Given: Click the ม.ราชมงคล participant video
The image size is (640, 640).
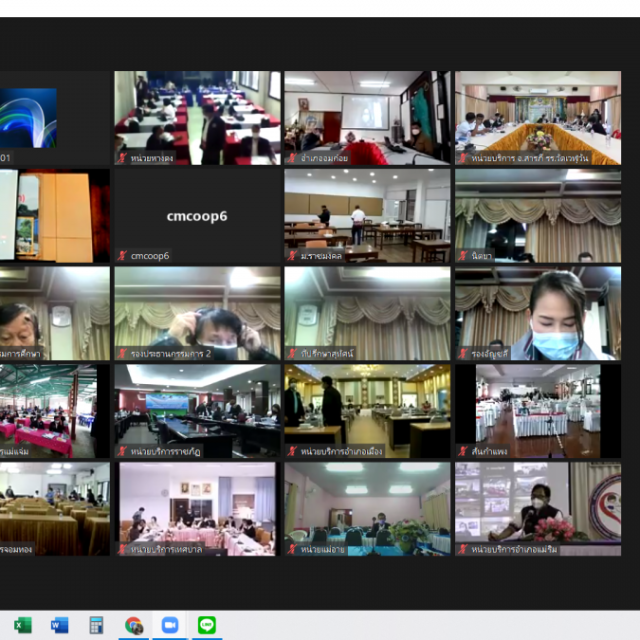Looking at the screenshot, I should click(x=367, y=215).
